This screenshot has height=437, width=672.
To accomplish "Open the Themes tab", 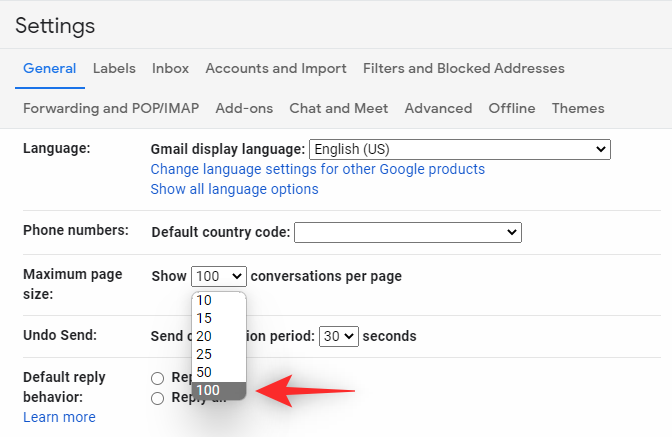I will coord(577,108).
